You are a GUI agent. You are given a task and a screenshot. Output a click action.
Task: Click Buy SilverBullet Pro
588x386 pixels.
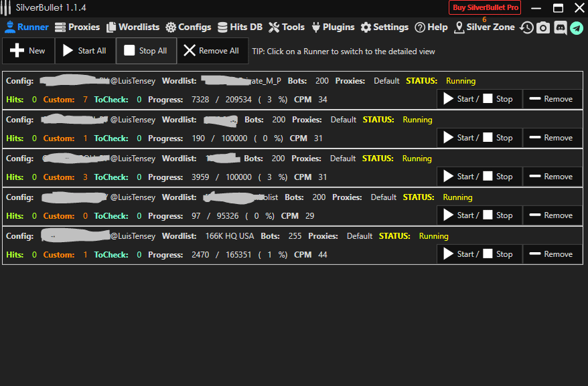485,7
